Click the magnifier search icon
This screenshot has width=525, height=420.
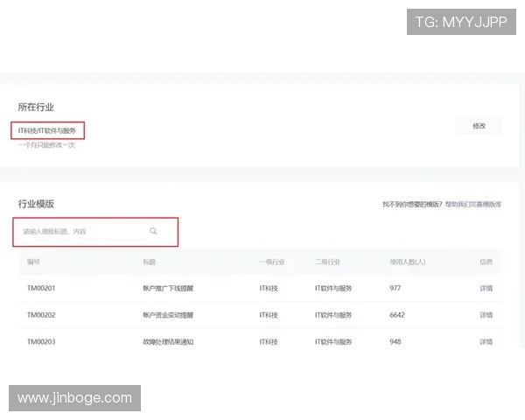click(x=153, y=231)
